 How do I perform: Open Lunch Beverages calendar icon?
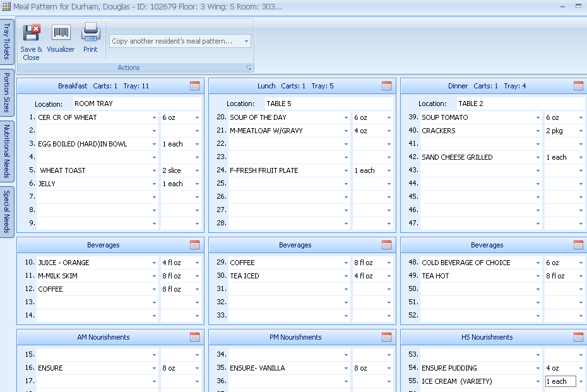pyautogui.click(x=386, y=245)
